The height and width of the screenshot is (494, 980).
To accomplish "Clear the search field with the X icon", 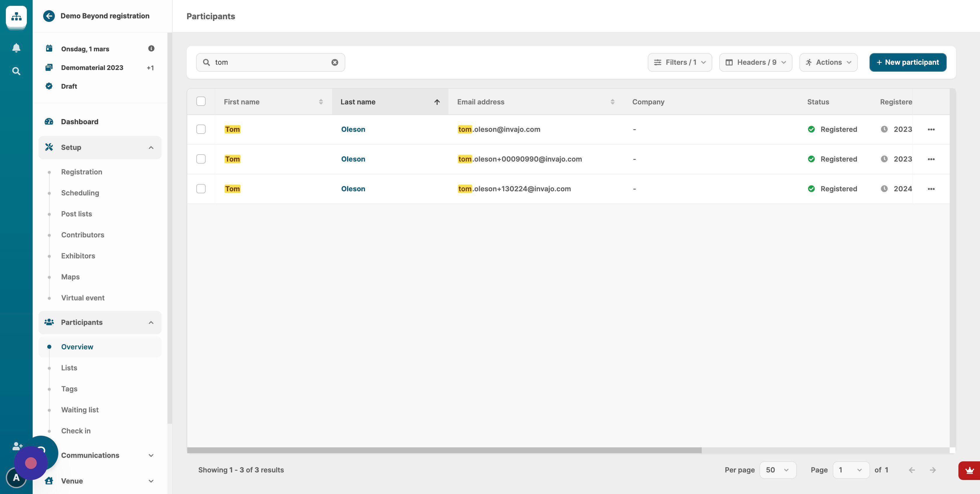I will point(335,62).
